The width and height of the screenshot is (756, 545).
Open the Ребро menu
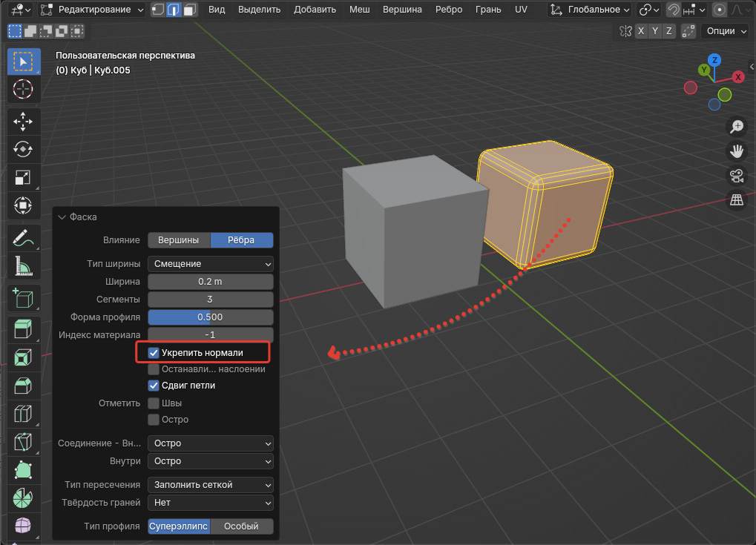(449, 10)
